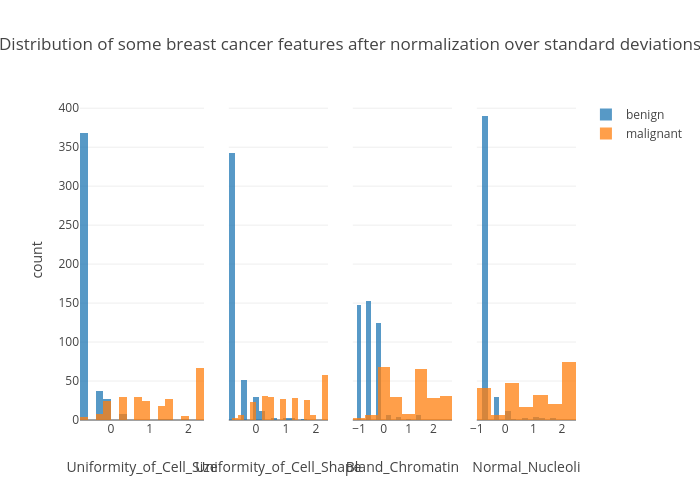Image resolution: width=700 pixels, height=500 pixels.
Task: Toggle the benign trace in legend
Action: tap(644, 114)
